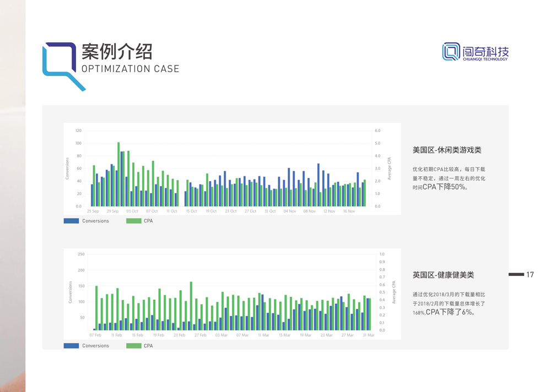Click the 16 Nov label on the top chart axis
Viewport: 551px width, 392px height.
(x=349, y=211)
